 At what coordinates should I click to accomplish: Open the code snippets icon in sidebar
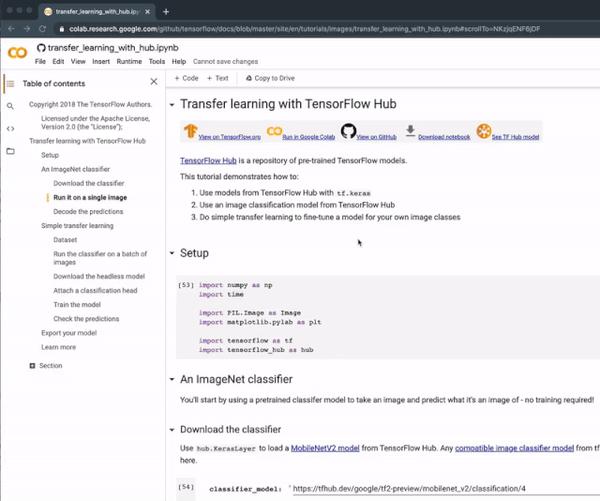coord(10,129)
